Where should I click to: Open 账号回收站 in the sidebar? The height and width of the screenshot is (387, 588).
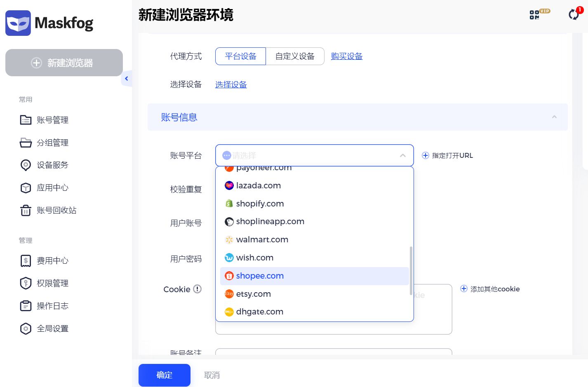click(x=56, y=210)
